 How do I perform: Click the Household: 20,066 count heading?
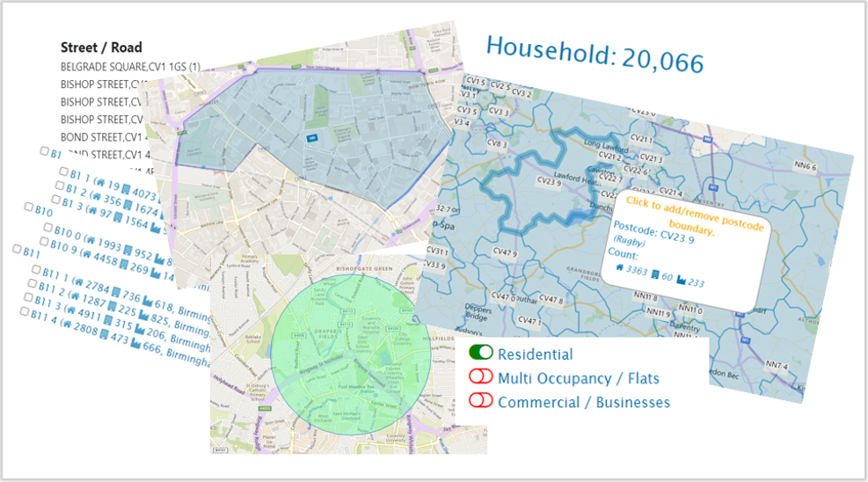click(x=594, y=54)
